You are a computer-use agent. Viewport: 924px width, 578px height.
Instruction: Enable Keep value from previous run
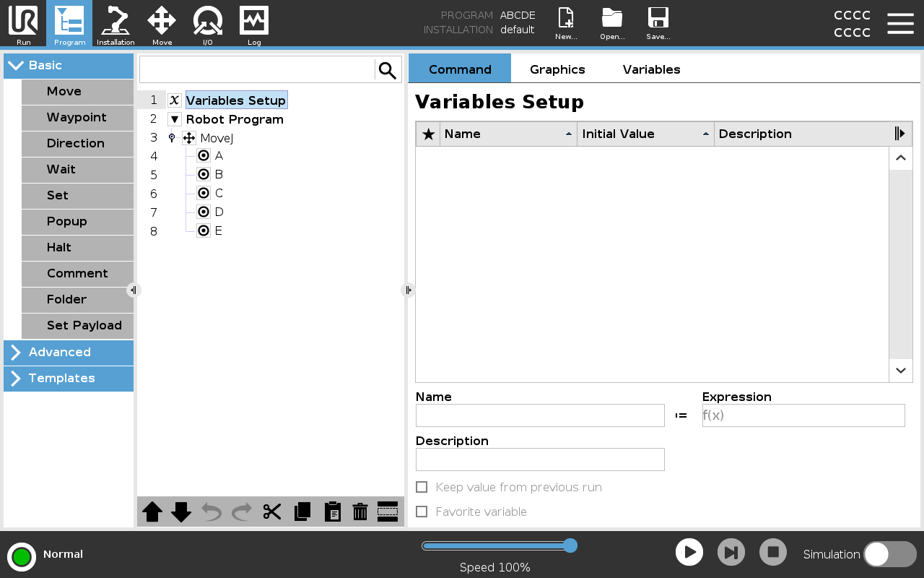[422, 487]
